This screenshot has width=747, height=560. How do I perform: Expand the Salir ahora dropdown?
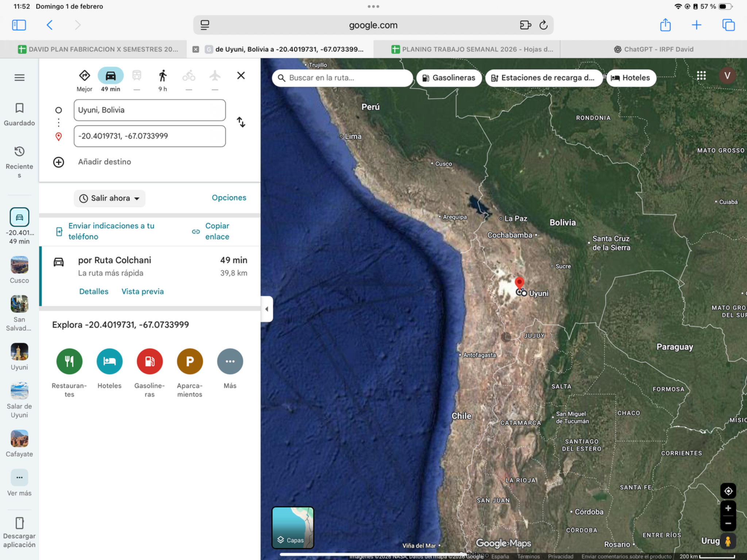pyautogui.click(x=109, y=198)
